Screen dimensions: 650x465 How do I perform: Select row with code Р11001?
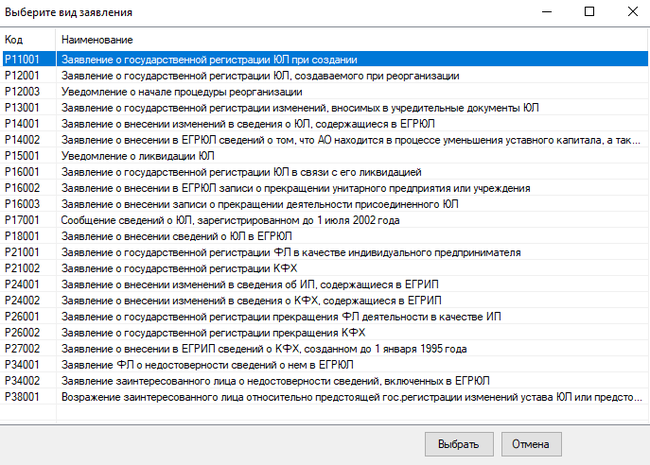pyautogui.click(x=210, y=59)
